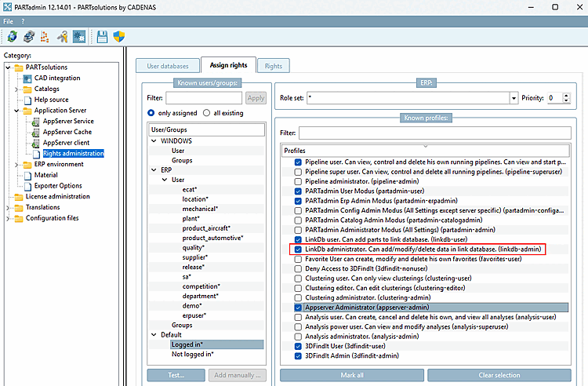Image resolution: width=588 pixels, height=386 pixels.
Task: Click the AppServer Cache node icon
Action: [x=35, y=133]
